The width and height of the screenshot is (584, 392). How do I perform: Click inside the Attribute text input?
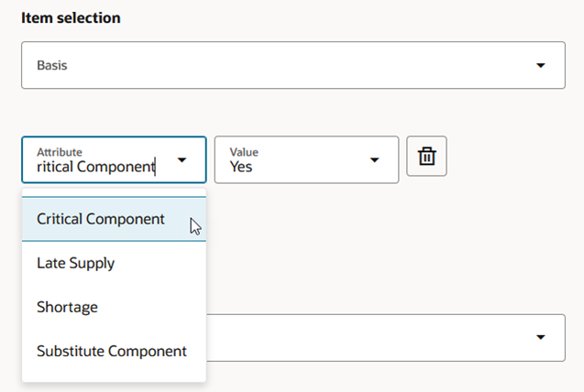[x=95, y=167]
